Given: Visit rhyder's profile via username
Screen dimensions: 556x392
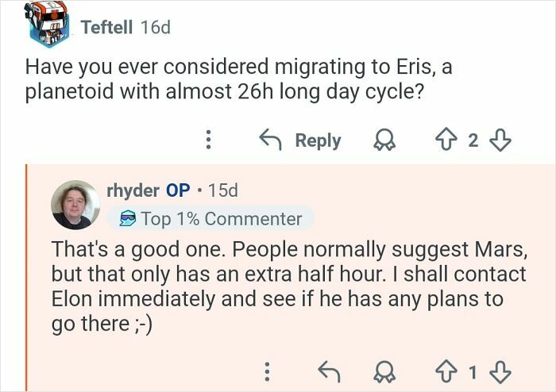Looking at the screenshot, I should point(133,190).
